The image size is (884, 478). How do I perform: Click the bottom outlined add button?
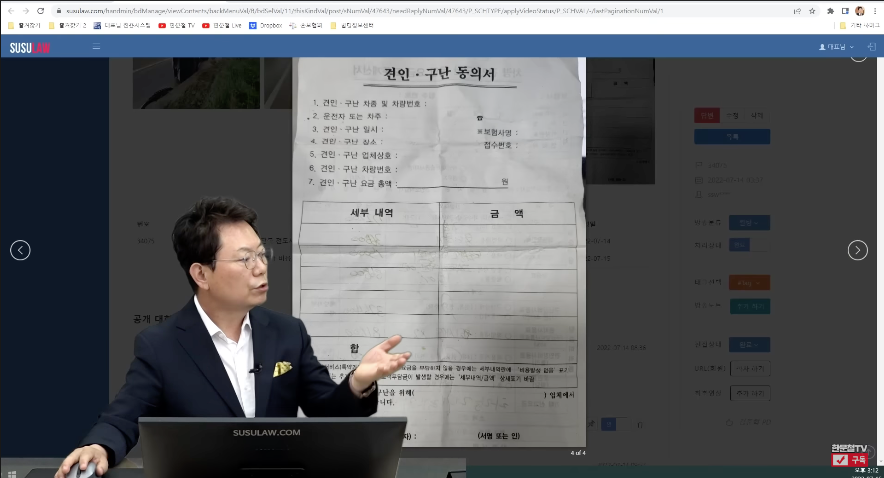750,393
